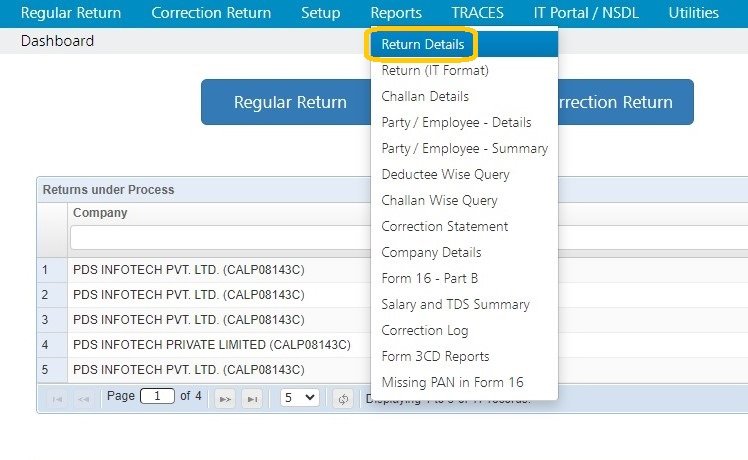Screen dimensions: 748x460
Task: Go to the first page of returns
Action: point(57,398)
